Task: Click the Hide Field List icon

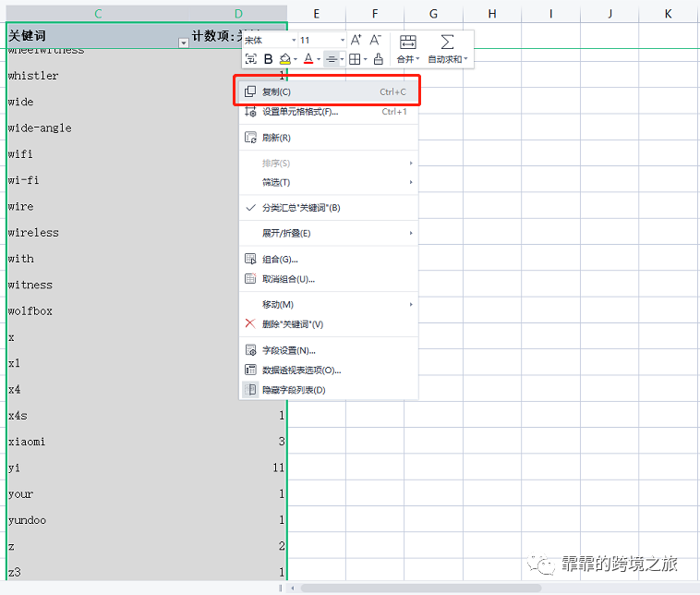Action: [250, 390]
